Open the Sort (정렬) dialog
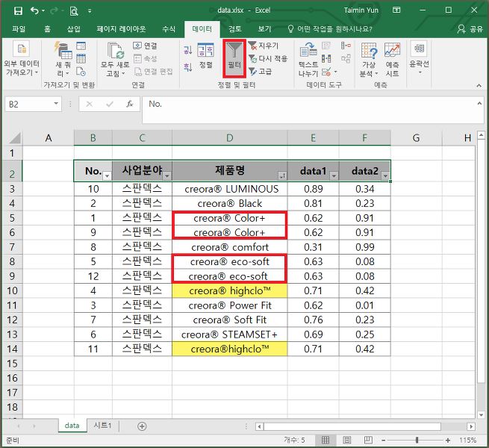Image resolution: width=489 pixels, height=448 pixels. 205,55
